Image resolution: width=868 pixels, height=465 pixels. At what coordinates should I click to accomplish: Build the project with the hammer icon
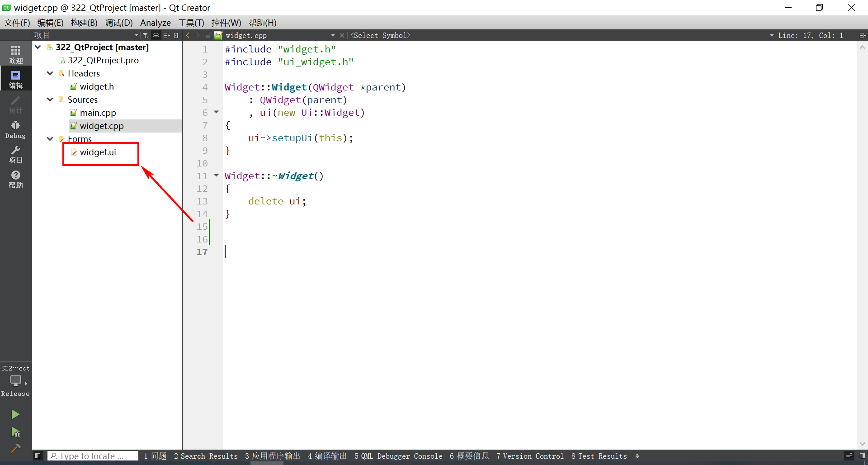tap(15, 448)
